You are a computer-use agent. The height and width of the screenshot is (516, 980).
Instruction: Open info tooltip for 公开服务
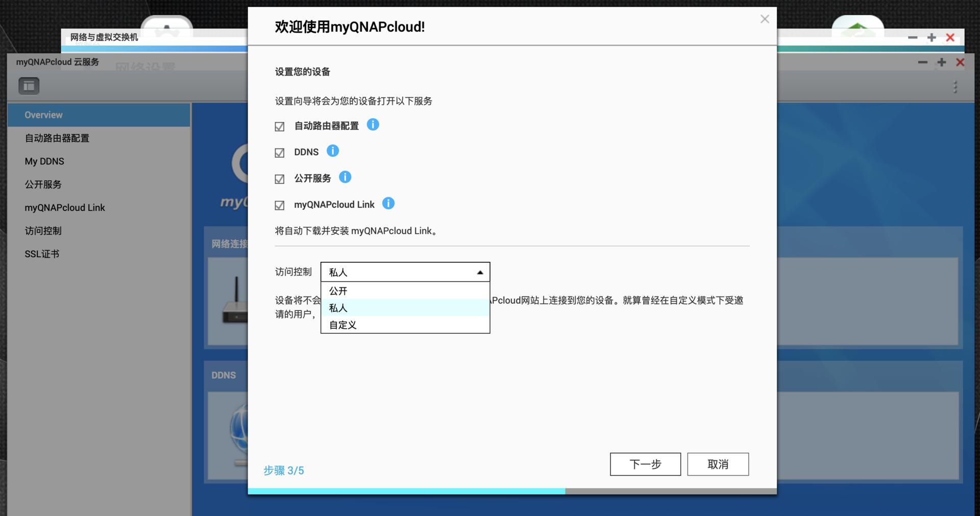(x=346, y=177)
